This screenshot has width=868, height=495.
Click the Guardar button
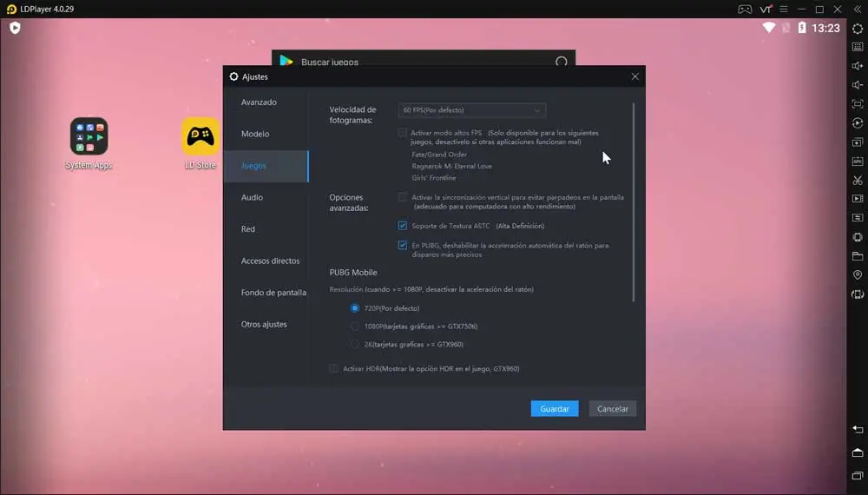click(555, 409)
